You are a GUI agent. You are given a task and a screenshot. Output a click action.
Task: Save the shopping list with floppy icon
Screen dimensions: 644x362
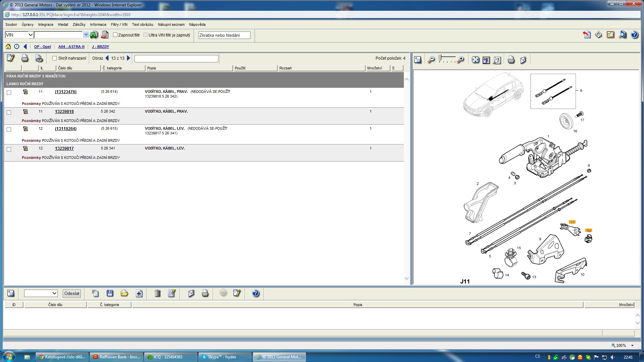pos(110,293)
